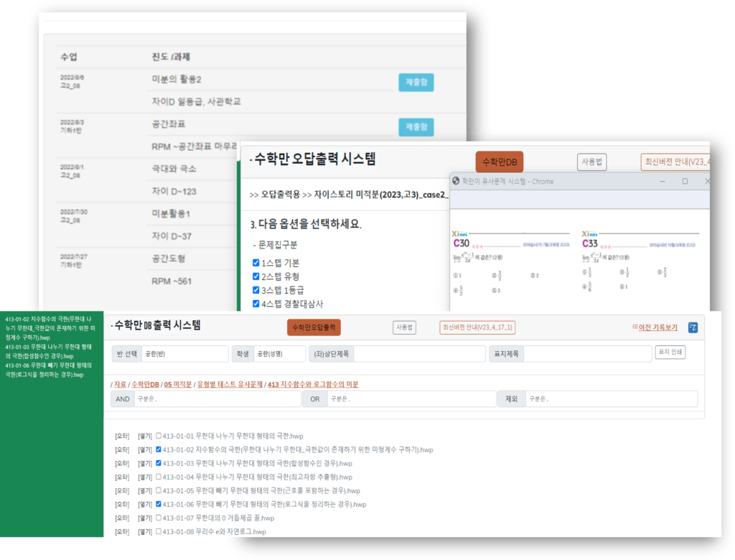The width and height of the screenshot is (735, 560).
Task: Toggle the 3스텝 1등급 checkbox
Action: coord(256,290)
